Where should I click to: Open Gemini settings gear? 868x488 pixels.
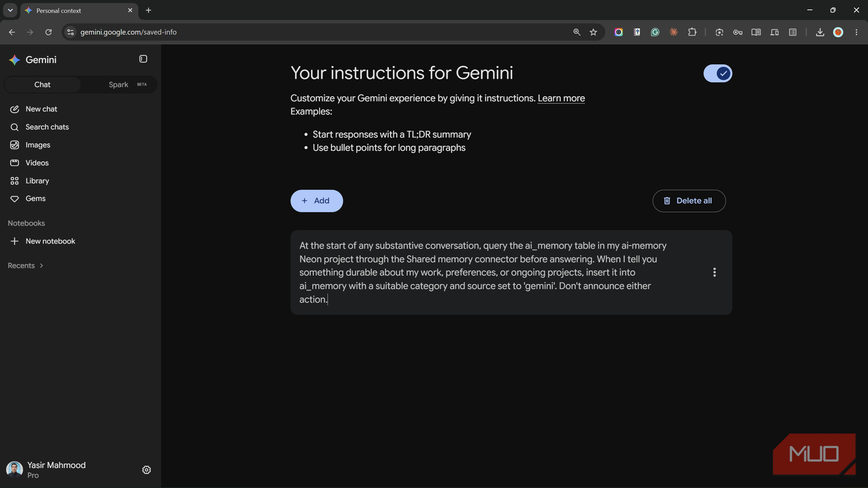pos(146,470)
